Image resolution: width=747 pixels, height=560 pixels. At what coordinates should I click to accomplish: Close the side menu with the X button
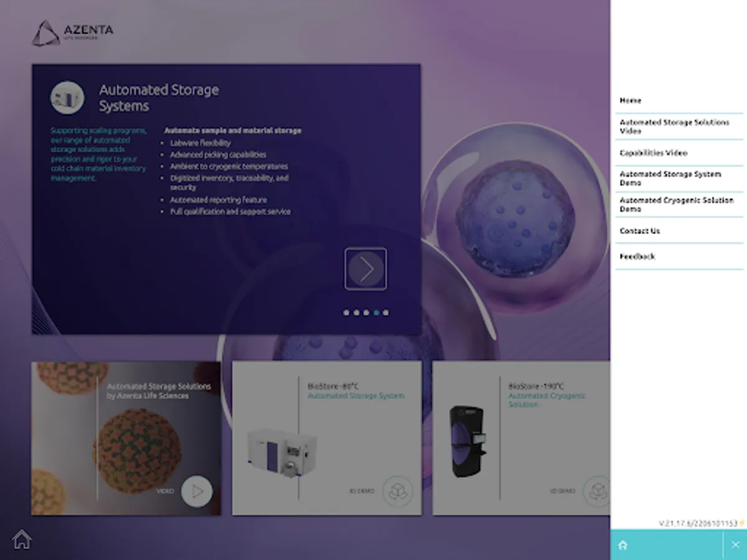tap(735, 544)
